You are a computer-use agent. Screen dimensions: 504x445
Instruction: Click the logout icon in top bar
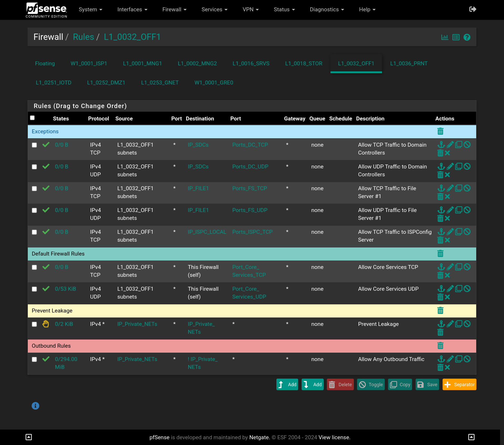[472, 9]
